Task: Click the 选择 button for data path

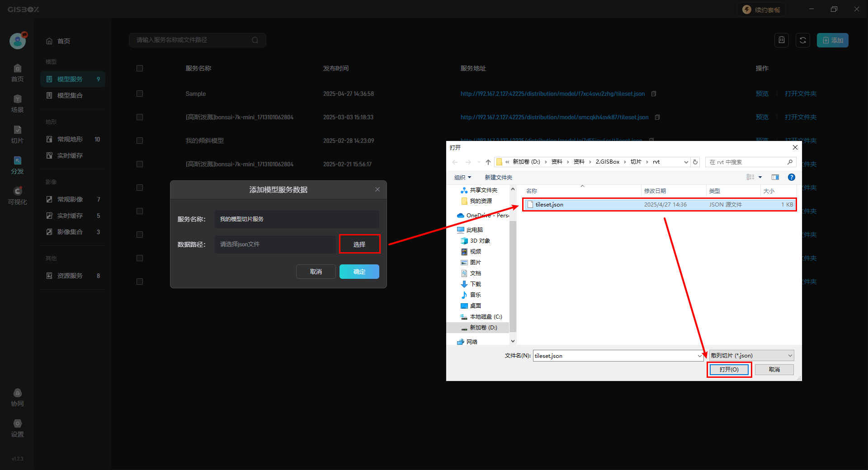Action: [359, 244]
